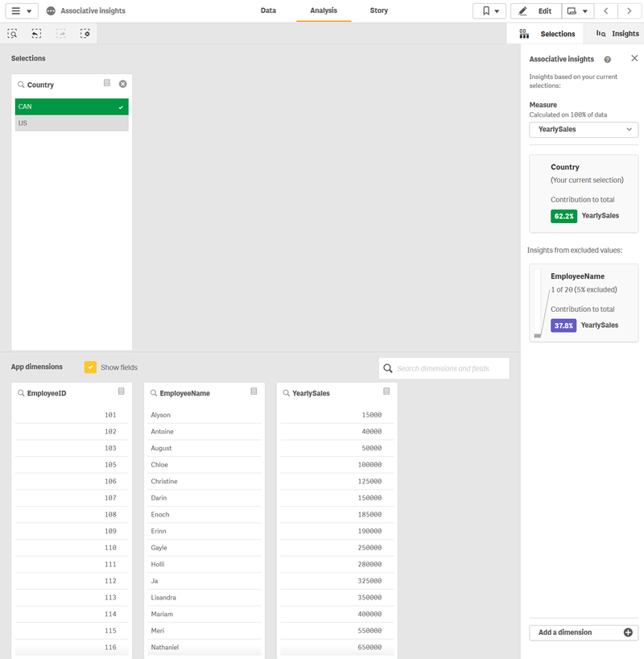Click plus icon on Add a dimension
644x659 pixels.
point(628,632)
